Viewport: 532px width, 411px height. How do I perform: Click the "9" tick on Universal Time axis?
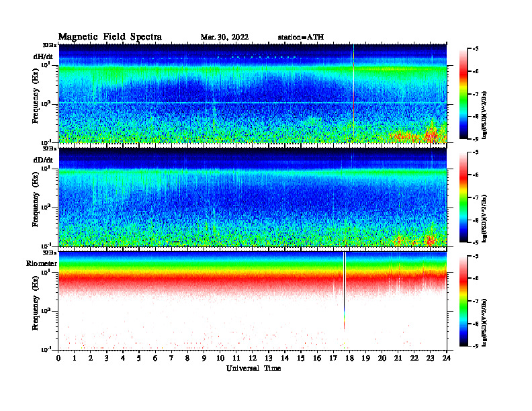pyautogui.click(x=204, y=359)
